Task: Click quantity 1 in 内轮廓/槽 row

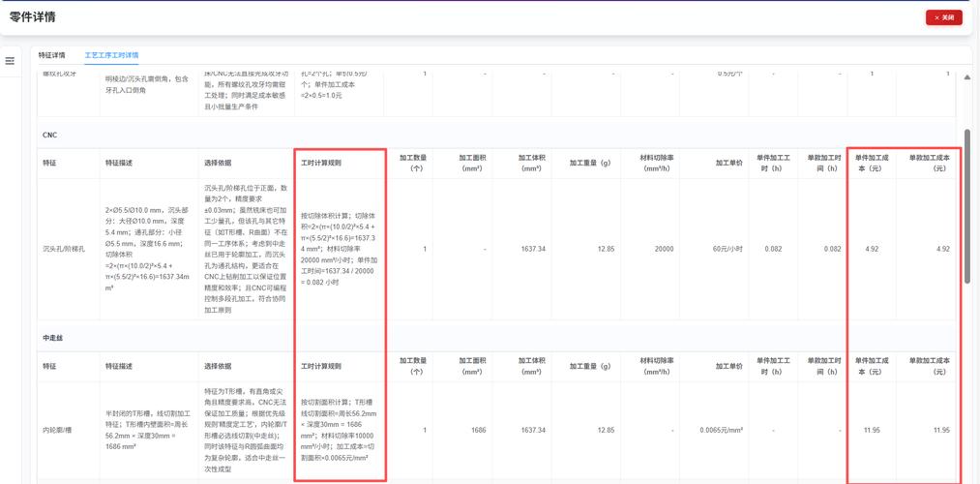Action: [x=425, y=430]
